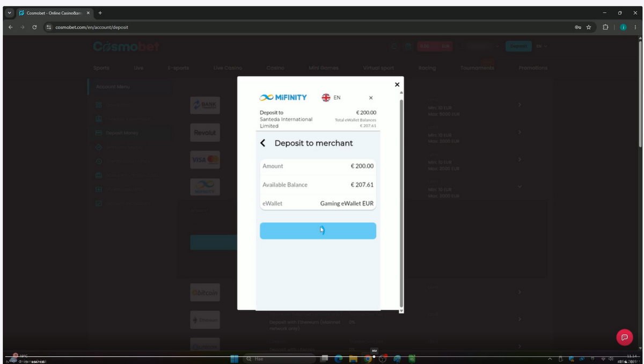Viewport: 644px width, 364px height.
Task: Expand the Visa row with its chevron
Action: [x=519, y=159]
